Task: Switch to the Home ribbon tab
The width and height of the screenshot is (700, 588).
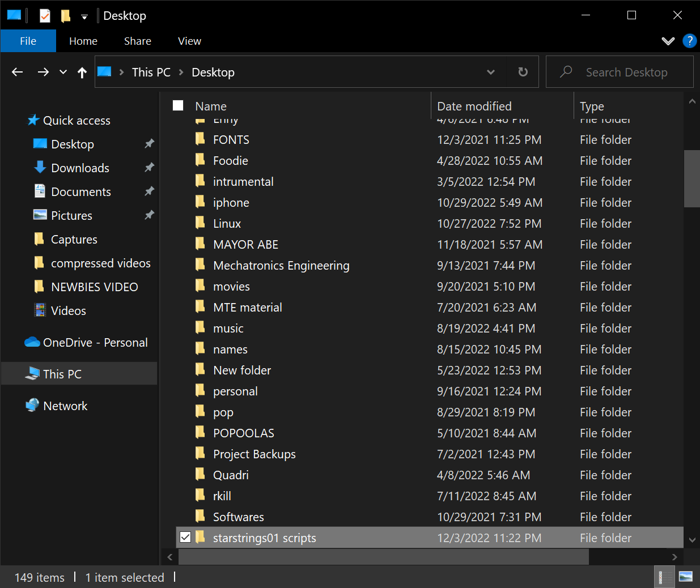Action: pos(83,41)
